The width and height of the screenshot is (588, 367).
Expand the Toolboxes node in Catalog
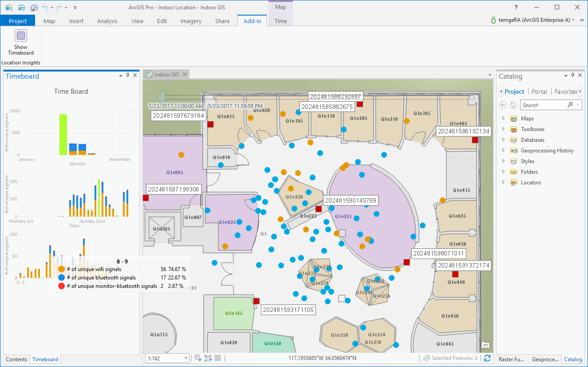[x=503, y=129]
